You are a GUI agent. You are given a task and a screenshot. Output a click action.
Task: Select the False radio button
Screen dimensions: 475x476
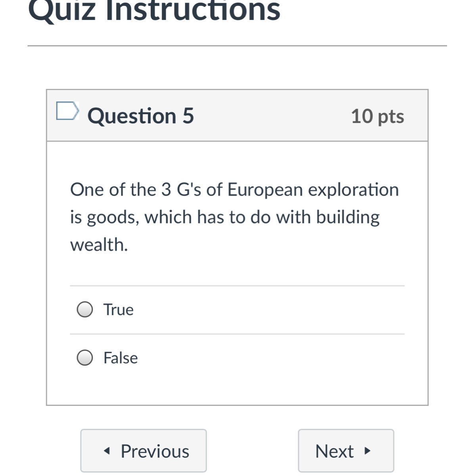pyautogui.click(x=85, y=358)
